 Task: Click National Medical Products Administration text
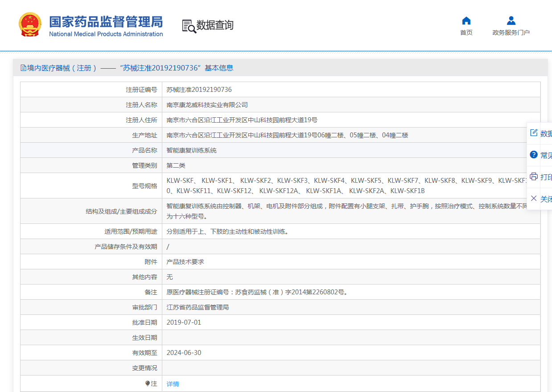[x=106, y=34]
